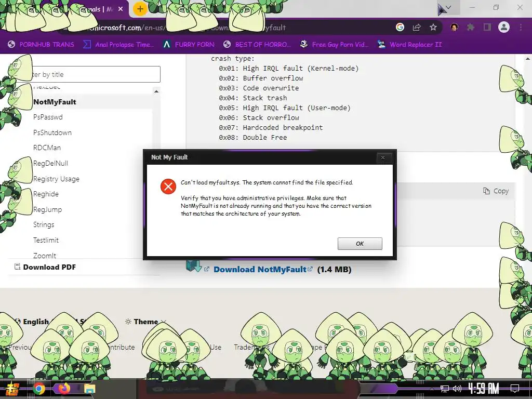Close the Not My Fault error dialog

tap(383, 157)
